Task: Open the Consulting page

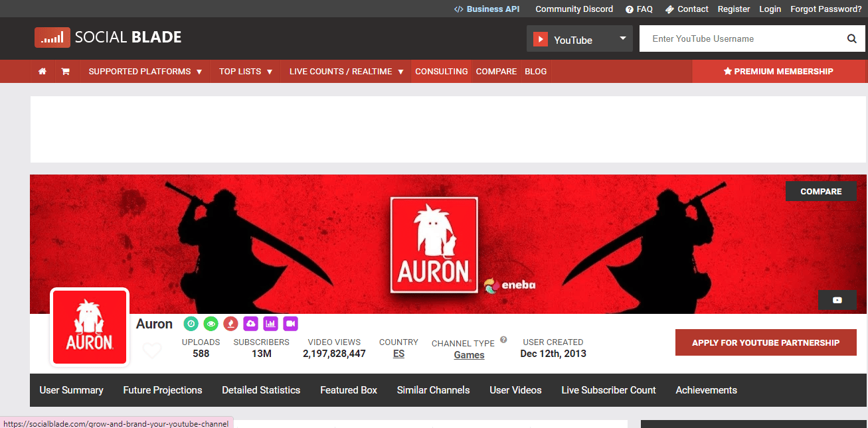Action: click(442, 72)
